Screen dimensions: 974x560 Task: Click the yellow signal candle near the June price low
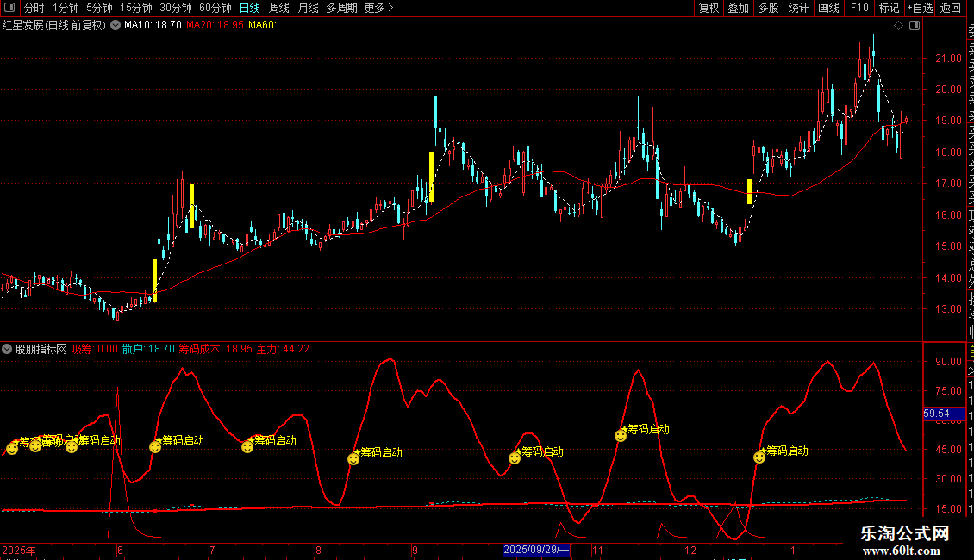click(154, 281)
